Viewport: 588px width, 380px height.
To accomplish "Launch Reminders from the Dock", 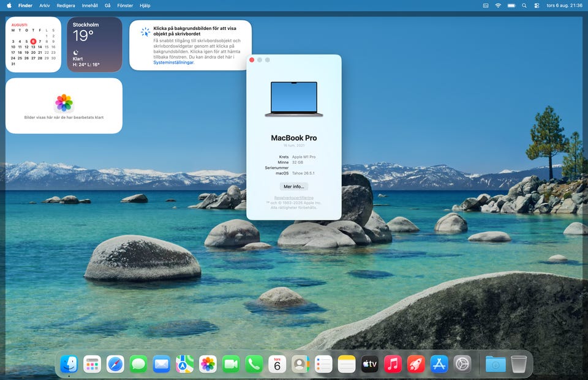I will point(323,364).
